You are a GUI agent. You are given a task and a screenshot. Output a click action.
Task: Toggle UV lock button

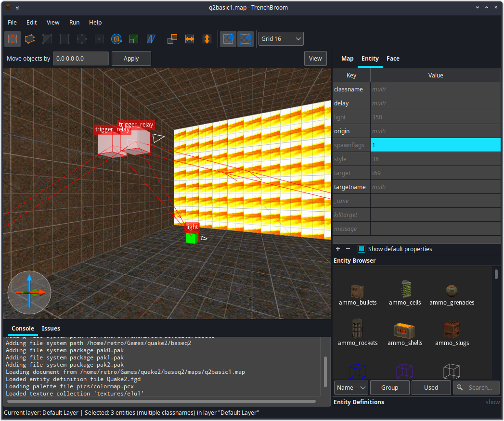click(246, 39)
